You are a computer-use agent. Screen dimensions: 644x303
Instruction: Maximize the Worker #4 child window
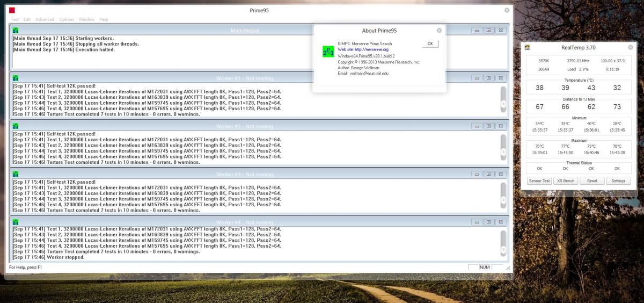coord(488,222)
